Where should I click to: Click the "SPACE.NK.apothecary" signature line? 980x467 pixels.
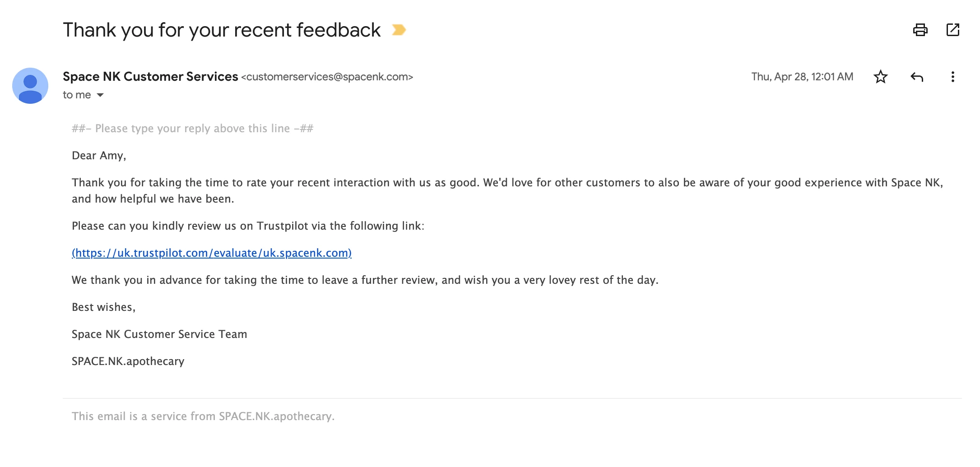click(128, 361)
